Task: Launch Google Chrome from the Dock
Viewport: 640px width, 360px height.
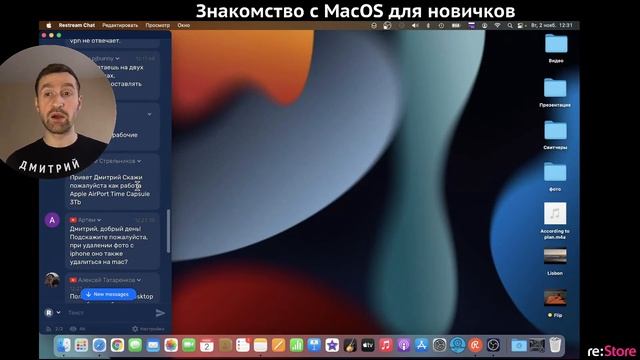Action: [x=117, y=345]
